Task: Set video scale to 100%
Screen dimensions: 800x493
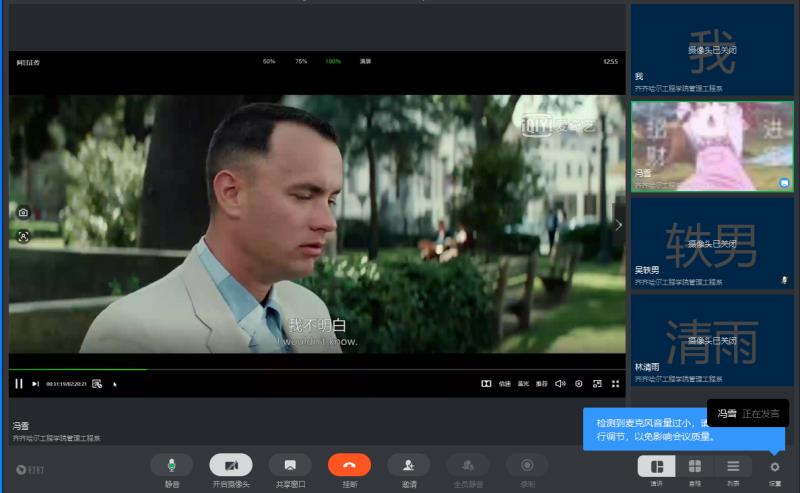Action: 333,61
